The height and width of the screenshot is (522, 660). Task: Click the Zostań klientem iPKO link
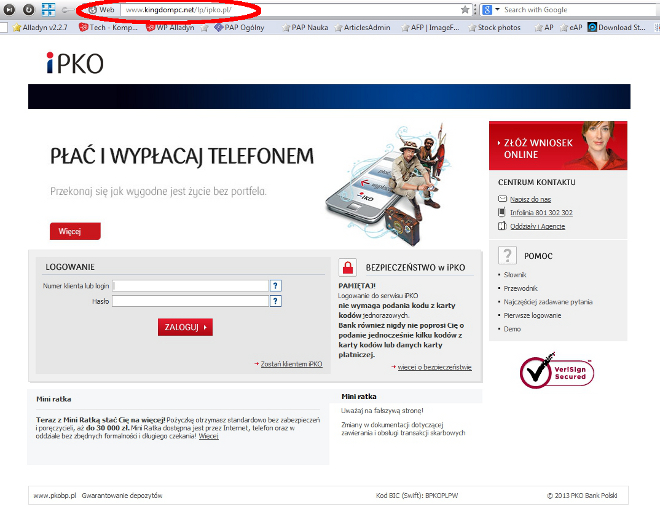(x=290, y=364)
